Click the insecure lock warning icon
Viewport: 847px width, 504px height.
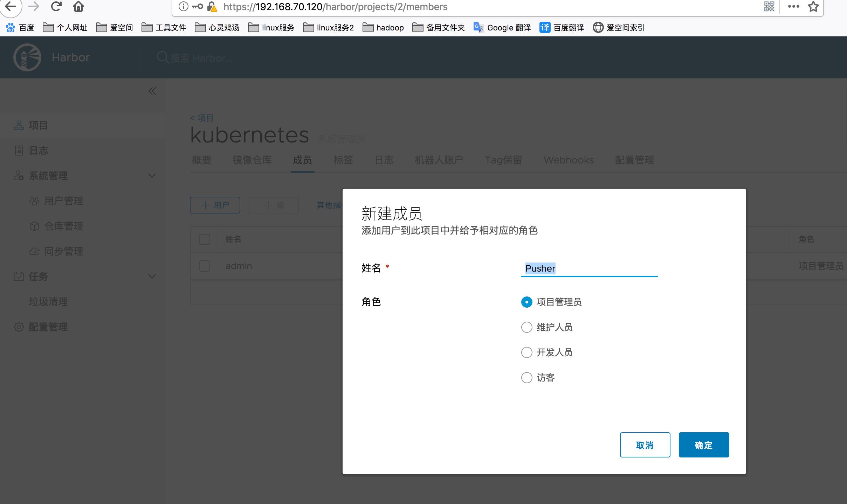tap(212, 7)
